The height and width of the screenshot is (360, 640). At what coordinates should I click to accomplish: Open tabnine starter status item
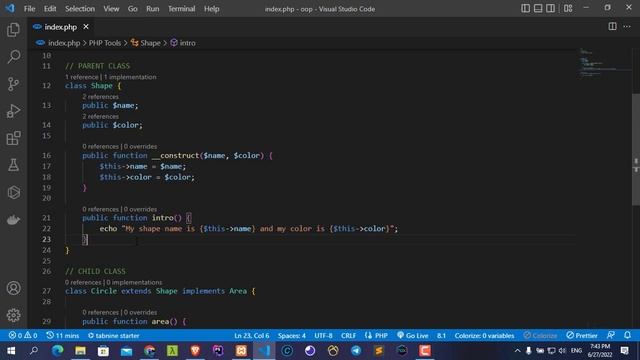113,336
